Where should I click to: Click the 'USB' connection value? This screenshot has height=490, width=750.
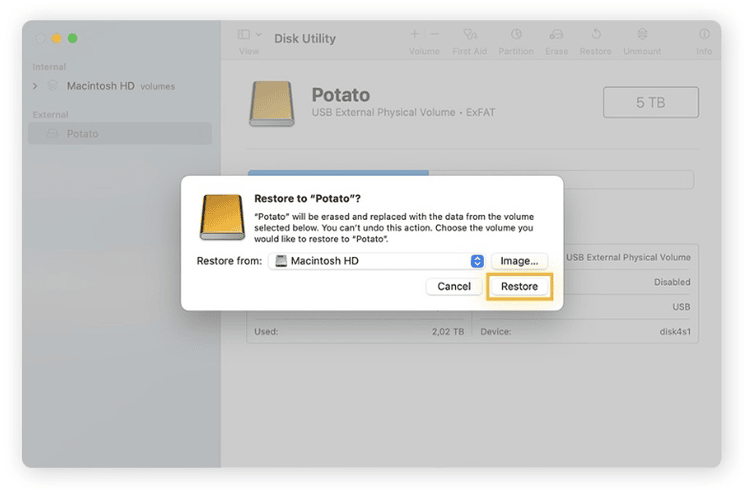pos(681,307)
